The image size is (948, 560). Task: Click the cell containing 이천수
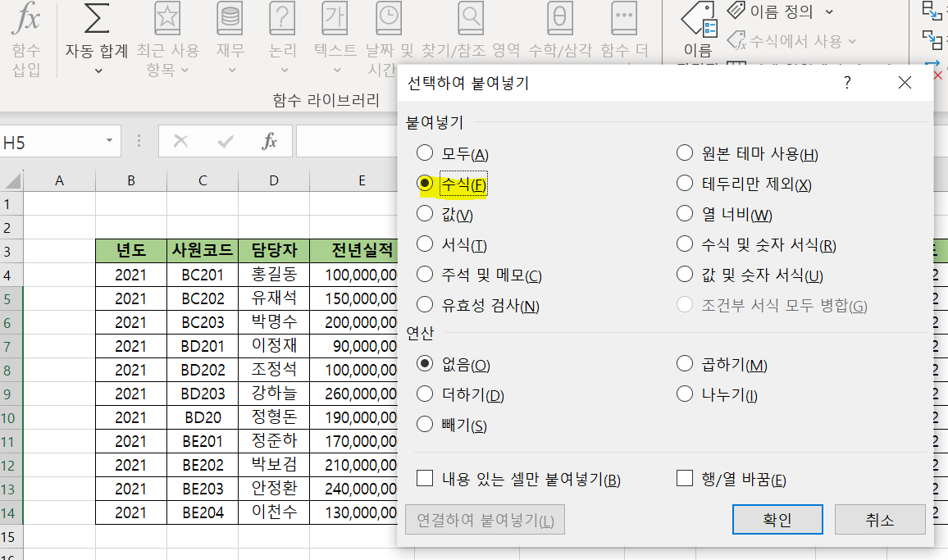coord(274,512)
